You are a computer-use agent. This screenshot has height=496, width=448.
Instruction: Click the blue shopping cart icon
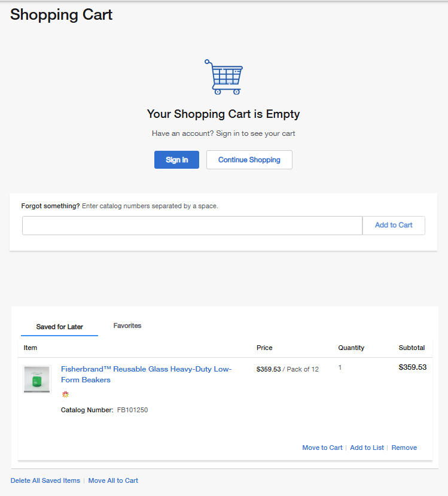(224, 77)
